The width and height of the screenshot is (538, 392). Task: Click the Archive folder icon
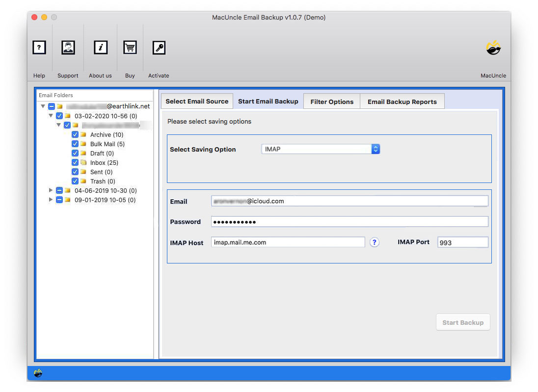(x=83, y=134)
